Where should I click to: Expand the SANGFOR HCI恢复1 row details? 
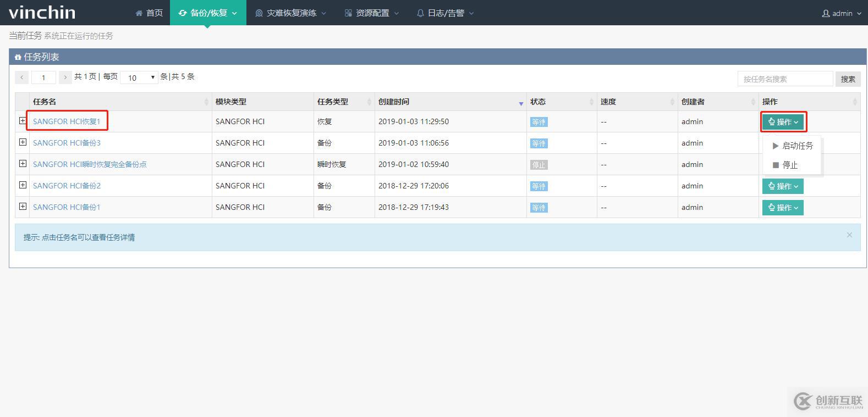23,121
